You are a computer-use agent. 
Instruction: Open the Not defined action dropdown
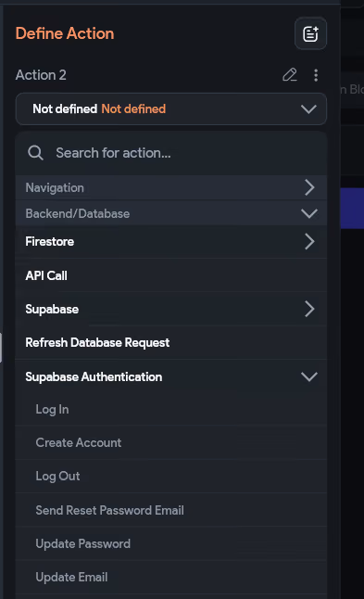[x=171, y=108]
